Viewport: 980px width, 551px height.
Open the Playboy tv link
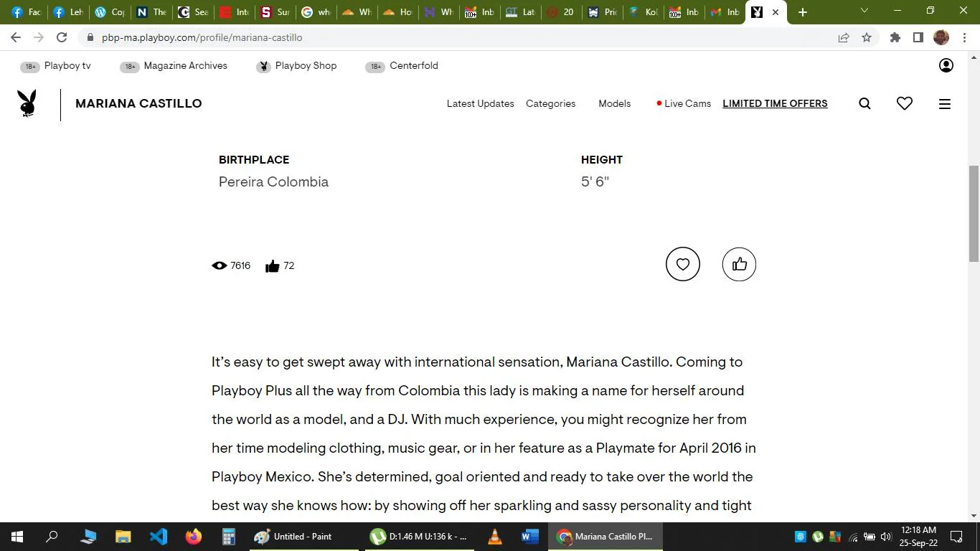tap(67, 65)
